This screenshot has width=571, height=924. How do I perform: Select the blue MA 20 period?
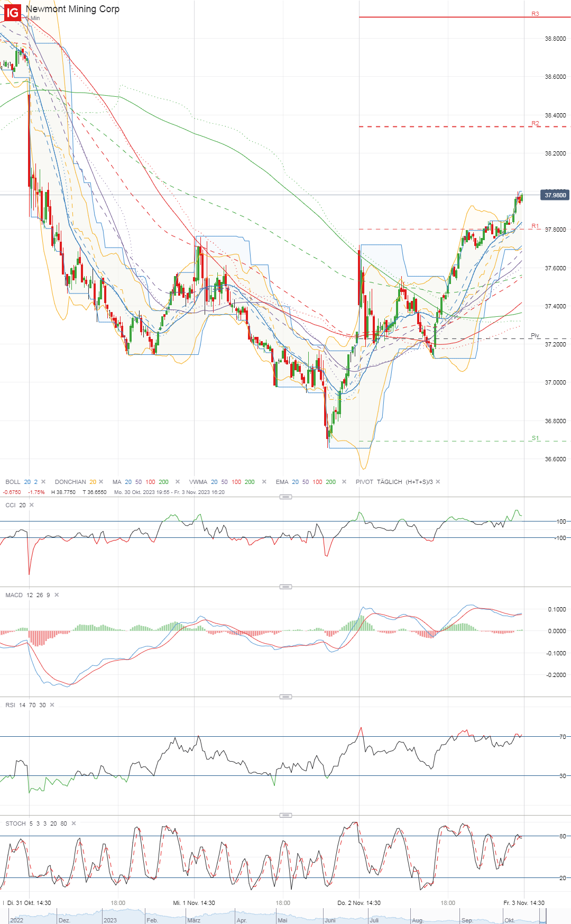128,482
